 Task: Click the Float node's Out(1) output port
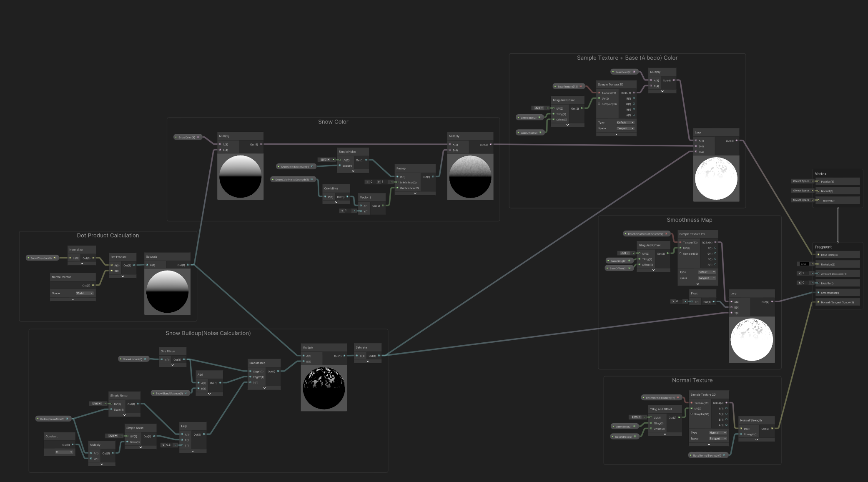coord(714,302)
